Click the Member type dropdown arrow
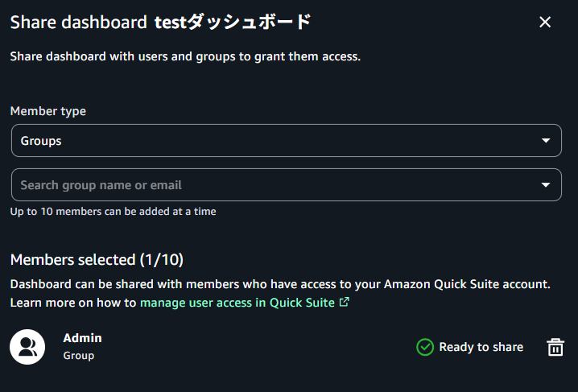 pyautogui.click(x=546, y=141)
